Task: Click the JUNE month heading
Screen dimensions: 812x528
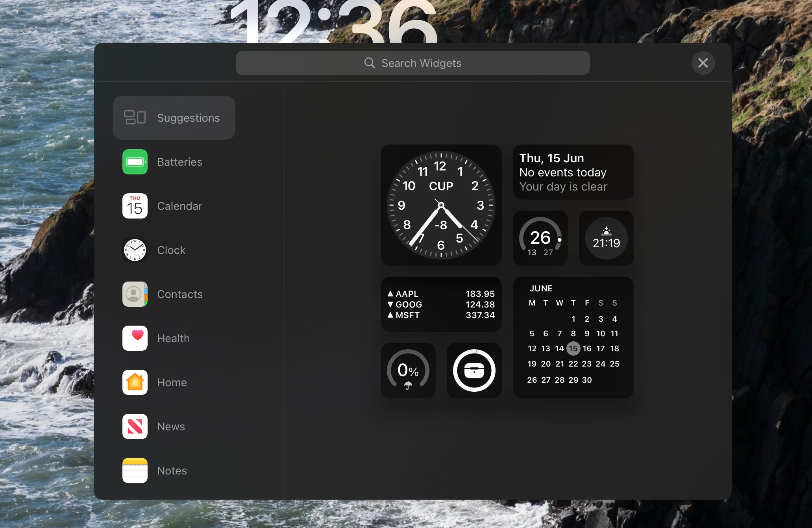Action: (541, 288)
